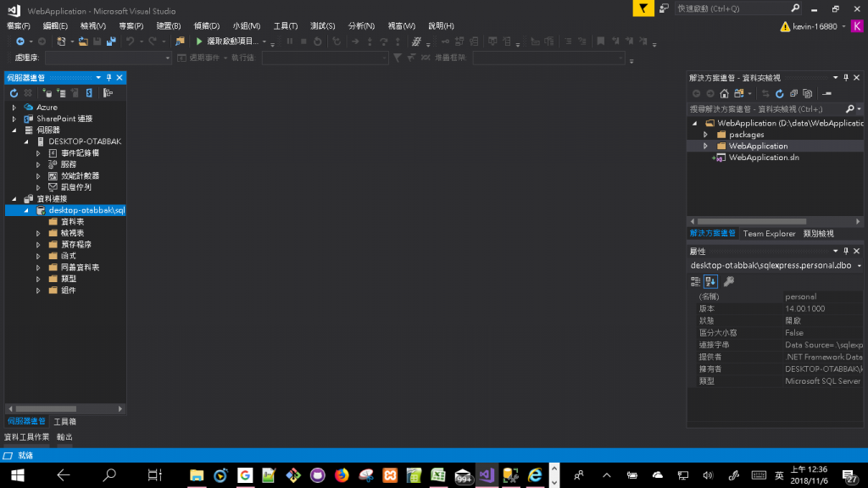868x488 pixels.
Task: Collapse the DESKTOP-OTABBAK server node
Action: 26,141
